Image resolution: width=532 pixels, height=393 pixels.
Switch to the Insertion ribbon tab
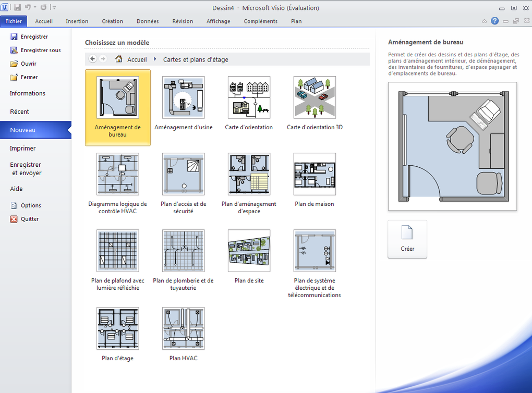[77, 21]
